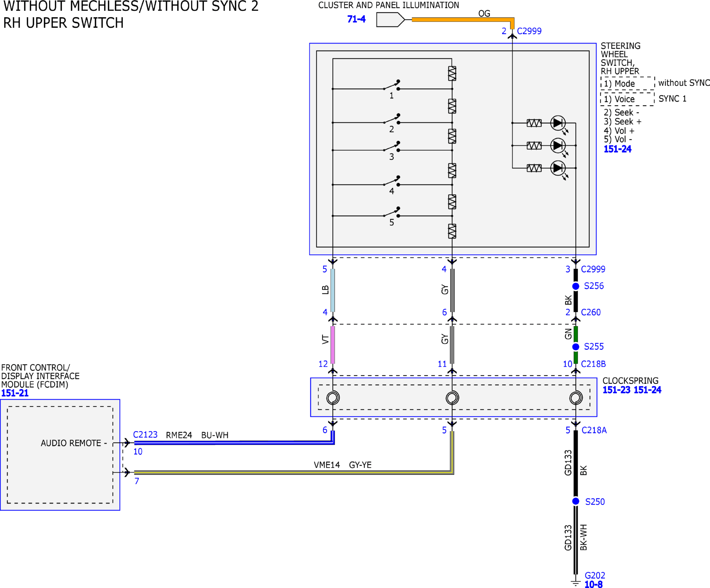This screenshot has height=588, width=710.
Task: Click the bottom illumination LED symbol
Action: (558, 168)
